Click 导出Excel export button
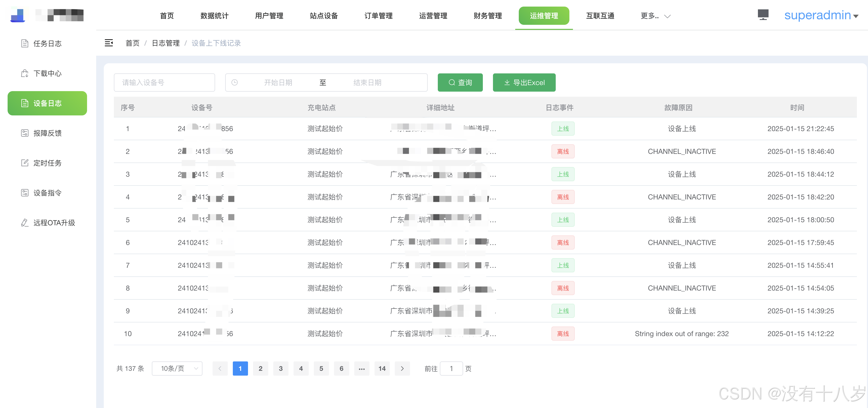Viewport: 868px width, 408px height. [x=524, y=83]
